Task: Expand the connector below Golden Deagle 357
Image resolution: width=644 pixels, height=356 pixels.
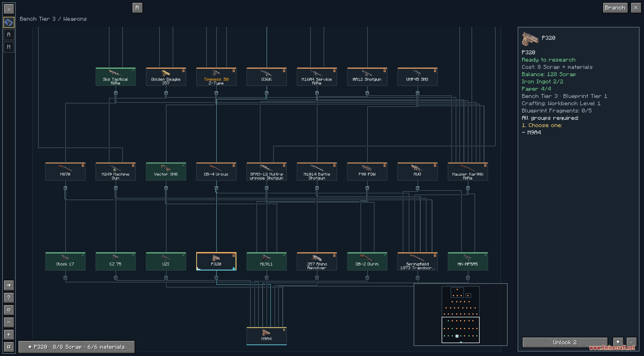Action: click(166, 93)
